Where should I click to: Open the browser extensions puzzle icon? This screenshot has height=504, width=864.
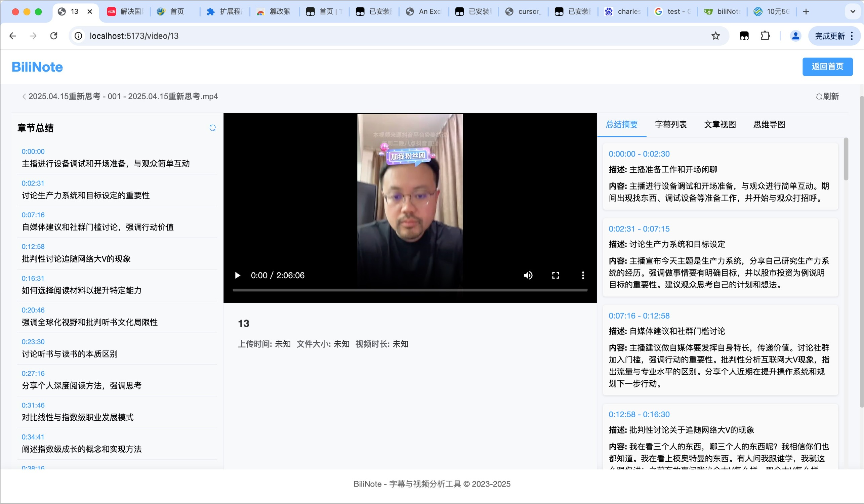(x=765, y=36)
